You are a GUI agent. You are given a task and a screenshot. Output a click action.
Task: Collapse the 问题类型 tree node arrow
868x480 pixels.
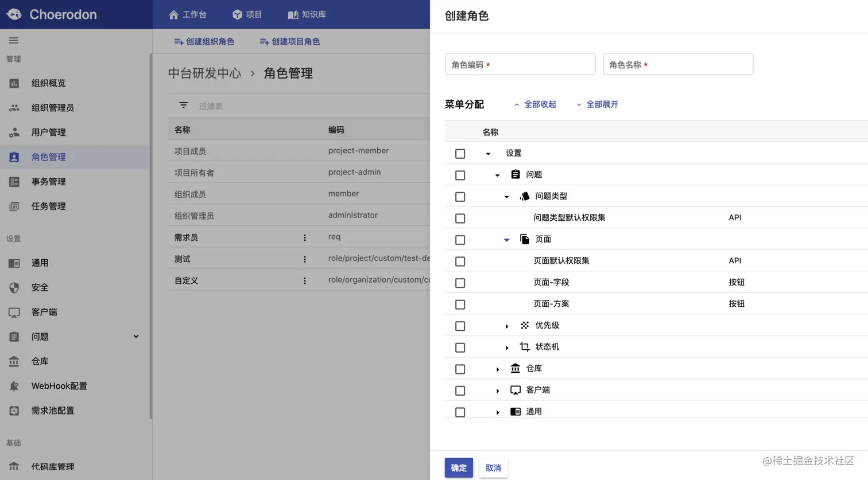506,197
